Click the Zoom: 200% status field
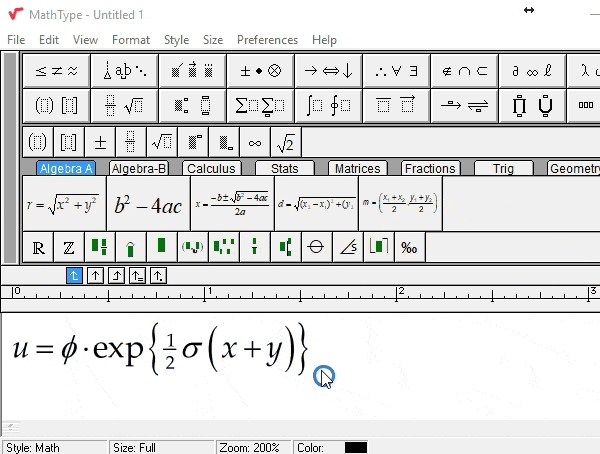The height and width of the screenshot is (454, 600). click(253, 447)
